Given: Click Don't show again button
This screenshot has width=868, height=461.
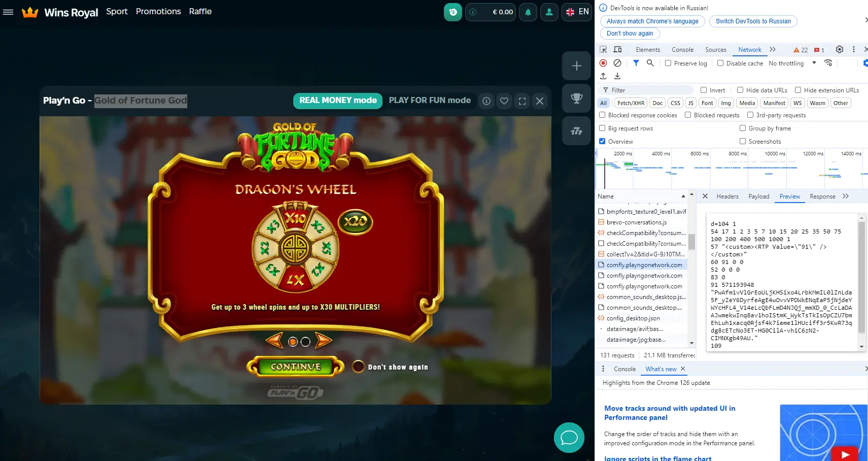Looking at the screenshot, I should (630, 34).
